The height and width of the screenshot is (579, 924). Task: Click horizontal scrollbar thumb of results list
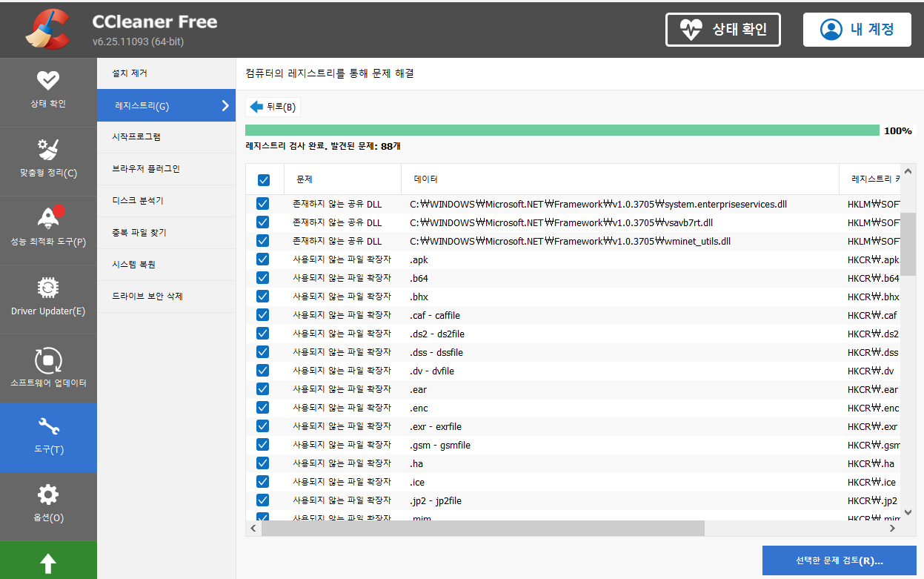point(482,528)
